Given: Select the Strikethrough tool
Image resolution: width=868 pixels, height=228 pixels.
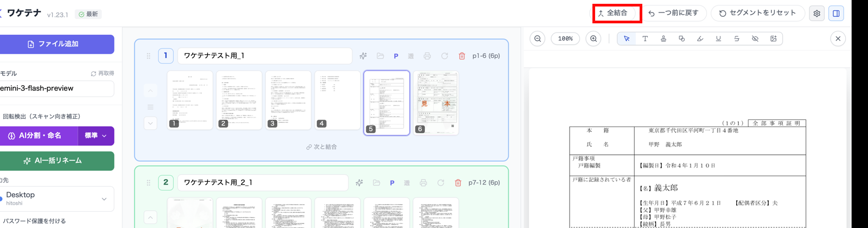Looking at the screenshot, I should pos(737,39).
